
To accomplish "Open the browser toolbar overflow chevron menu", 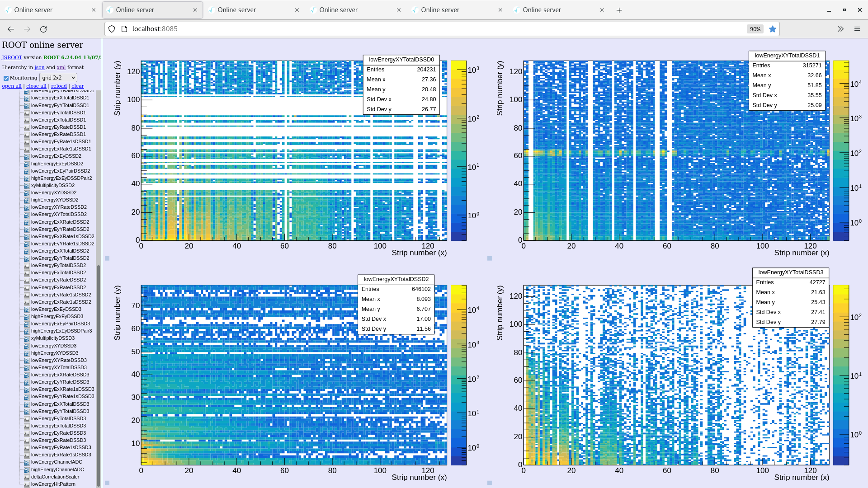I will [840, 28].
